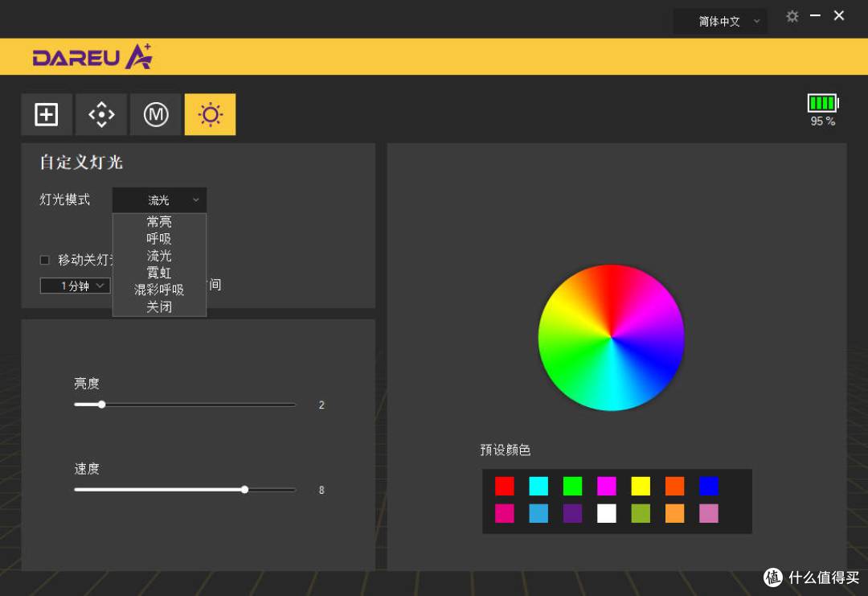Collapse the 灯光模式 dropdown showing 流光
Image resolution: width=868 pixels, height=596 pixels.
159,200
